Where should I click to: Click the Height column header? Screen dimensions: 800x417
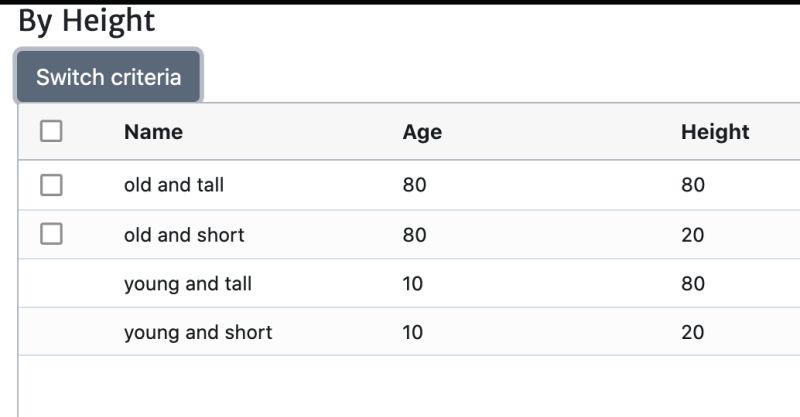715,132
